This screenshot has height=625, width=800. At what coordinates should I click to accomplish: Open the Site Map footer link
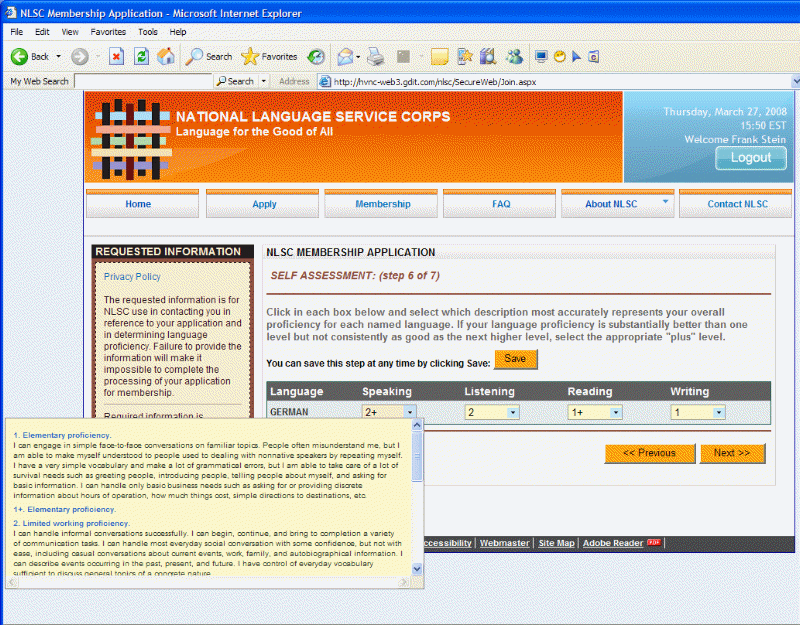click(556, 543)
